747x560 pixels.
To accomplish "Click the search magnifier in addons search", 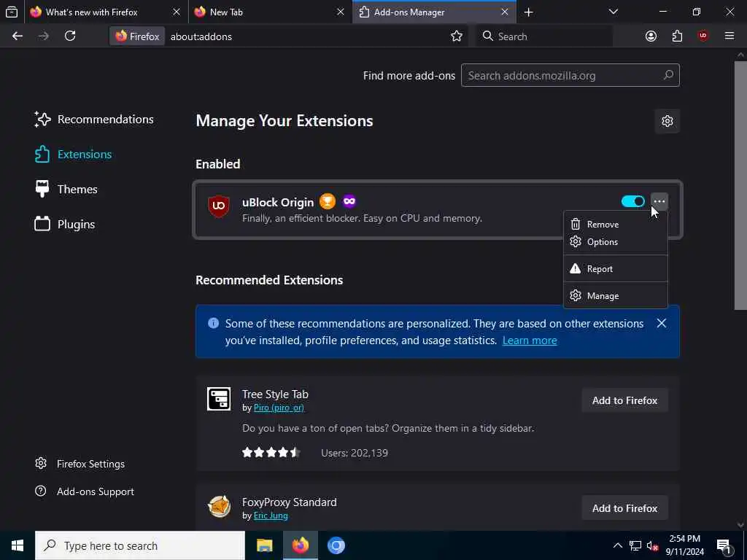I will (668, 75).
